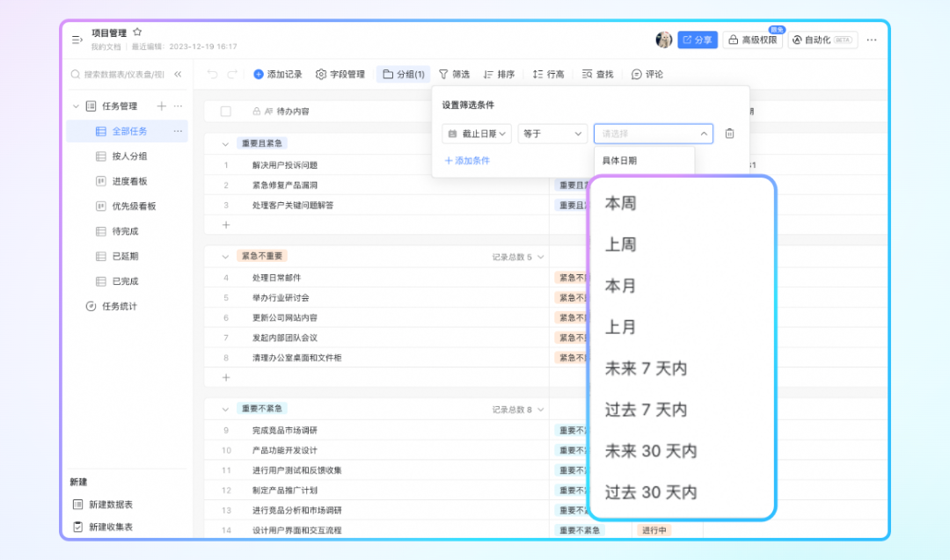Screen dimensions: 950x560
Task: Choose 未来 7 天内 option
Action: pyautogui.click(x=646, y=368)
